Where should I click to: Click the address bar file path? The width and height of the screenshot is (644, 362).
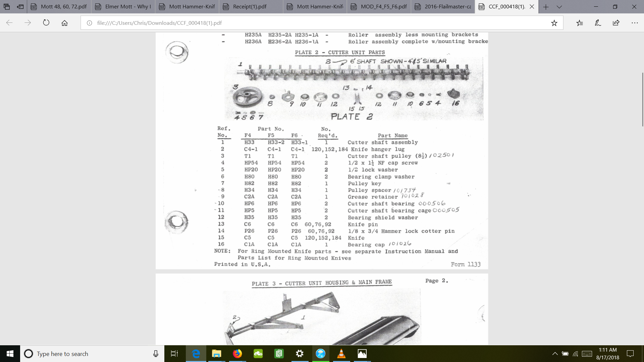point(159,23)
